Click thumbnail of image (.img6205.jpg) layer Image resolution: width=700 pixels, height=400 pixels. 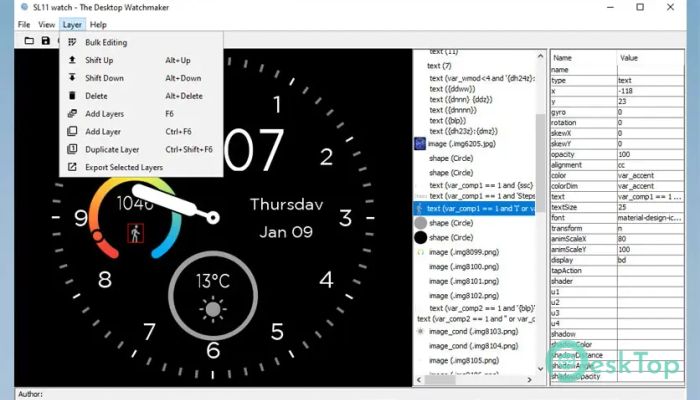tap(420, 144)
